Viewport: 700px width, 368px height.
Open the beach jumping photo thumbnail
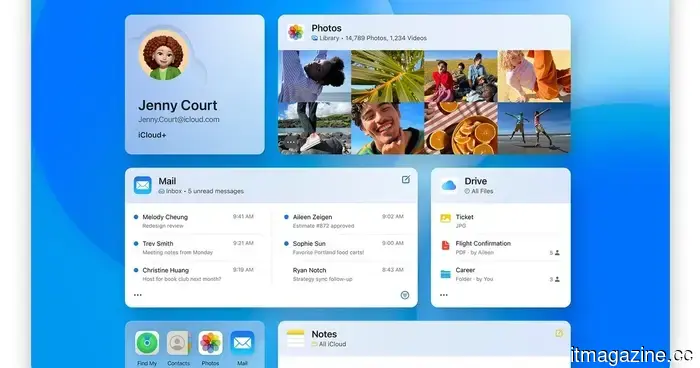tap(534, 129)
